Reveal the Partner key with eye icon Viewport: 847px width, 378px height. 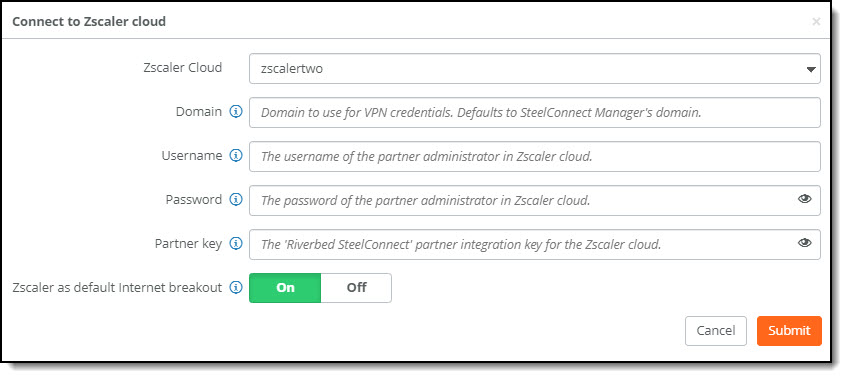(x=804, y=243)
